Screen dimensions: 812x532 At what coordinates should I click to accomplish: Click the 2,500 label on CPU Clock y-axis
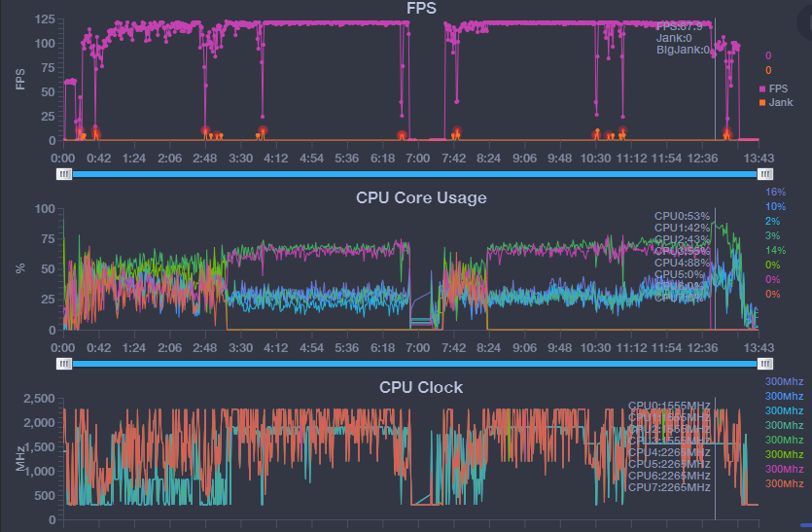tap(39, 399)
